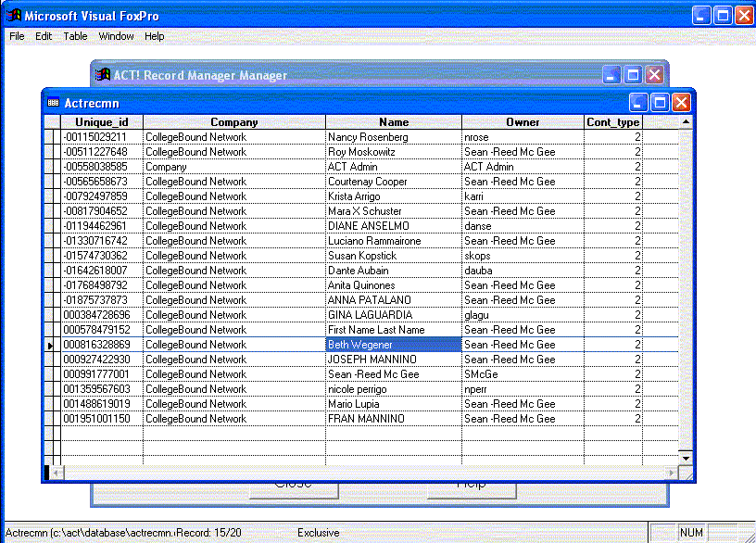Select the Krista Arrigo name cell
The height and width of the screenshot is (543, 756).
pyautogui.click(x=394, y=196)
